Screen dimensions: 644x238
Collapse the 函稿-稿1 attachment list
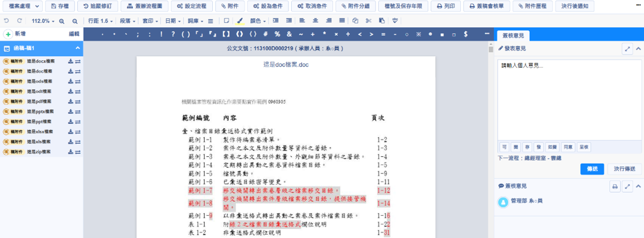[x=78, y=48]
